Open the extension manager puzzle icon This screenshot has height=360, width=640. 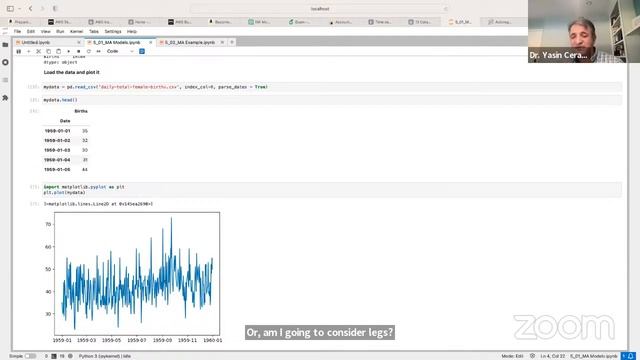tap(5, 98)
